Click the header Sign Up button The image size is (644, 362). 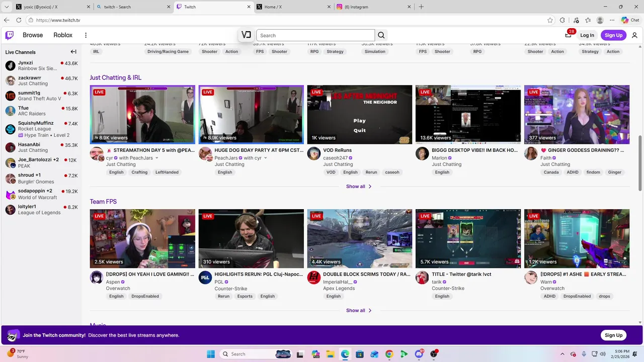pos(613,35)
